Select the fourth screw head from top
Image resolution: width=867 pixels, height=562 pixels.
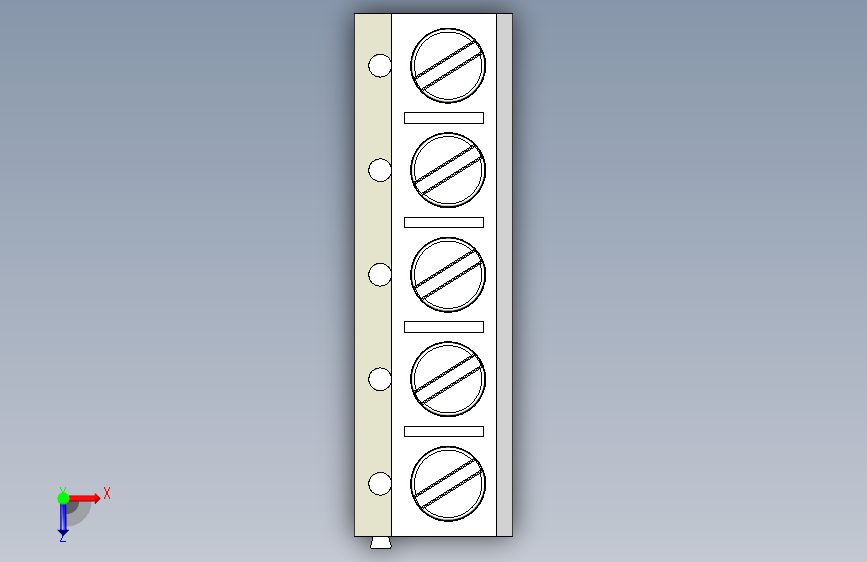[x=448, y=379]
